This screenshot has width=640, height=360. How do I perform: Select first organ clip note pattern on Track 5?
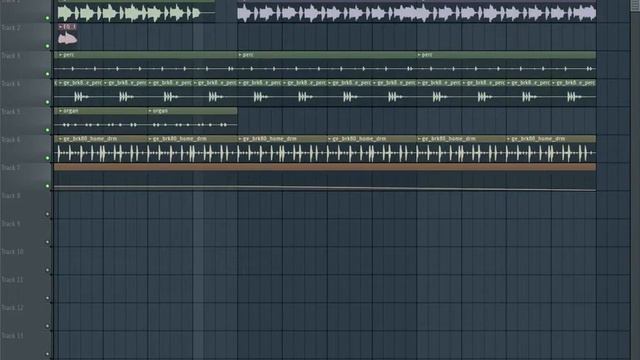click(100, 124)
